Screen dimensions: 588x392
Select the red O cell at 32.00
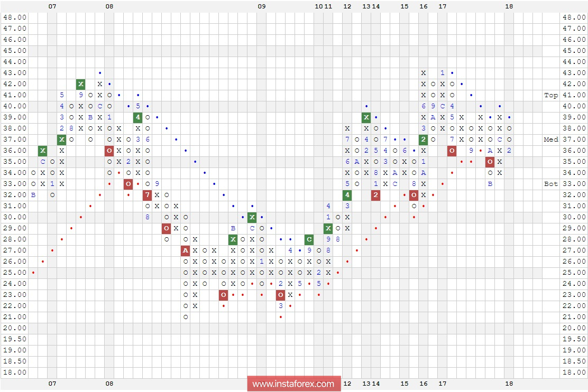click(x=414, y=195)
